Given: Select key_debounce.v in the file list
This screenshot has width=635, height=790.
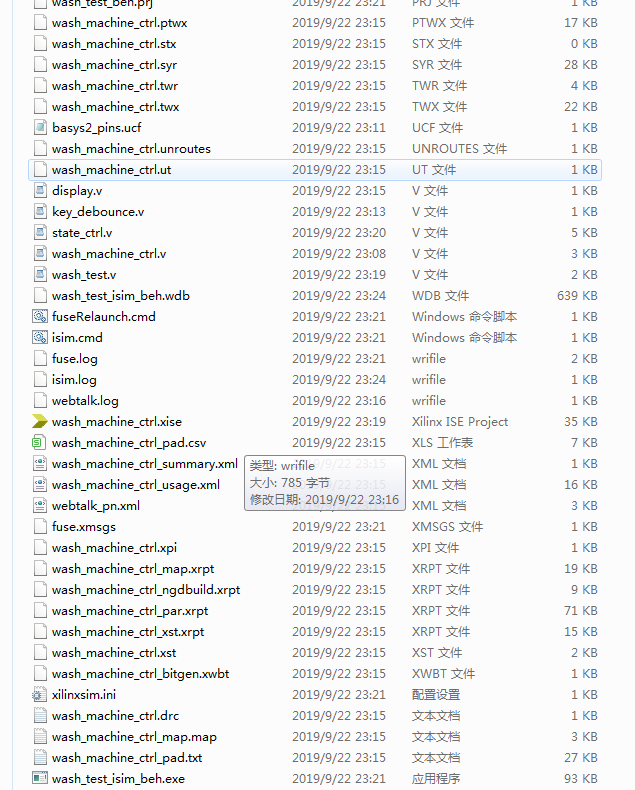Looking at the screenshot, I should click(x=98, y=212).
